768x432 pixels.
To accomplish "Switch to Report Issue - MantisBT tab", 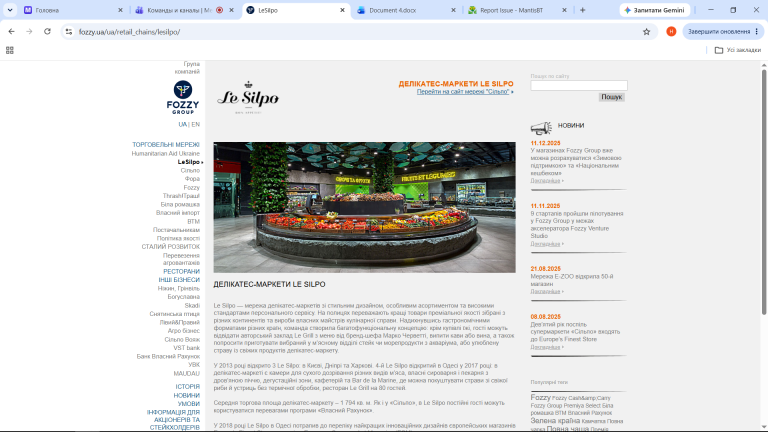I will click(518, 10).
